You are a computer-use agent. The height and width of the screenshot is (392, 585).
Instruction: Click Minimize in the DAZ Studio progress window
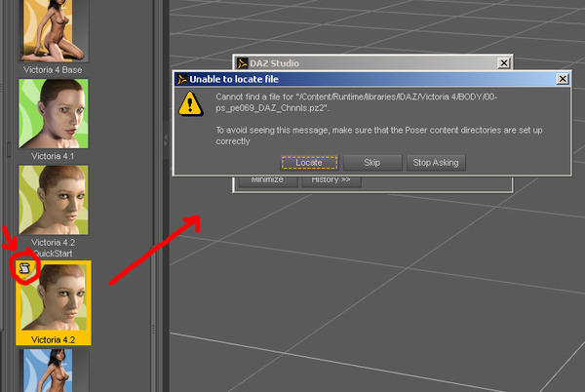[267, 180]
